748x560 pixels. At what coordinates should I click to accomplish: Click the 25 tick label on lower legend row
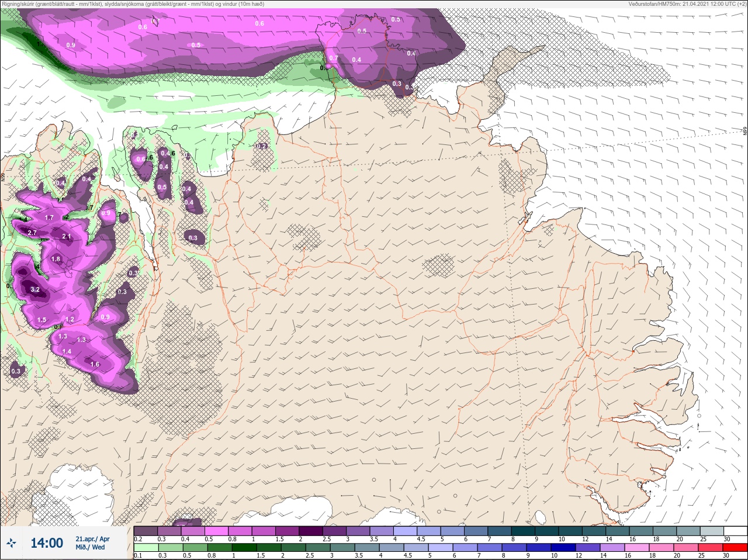(x=701, y=555)
